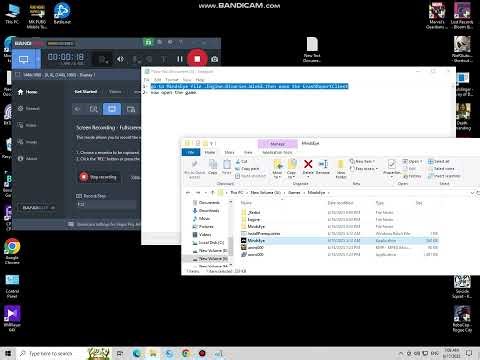This screenshot has height=360, width=480.
Task: Click the Windows Start button
Action: [8, 353]
